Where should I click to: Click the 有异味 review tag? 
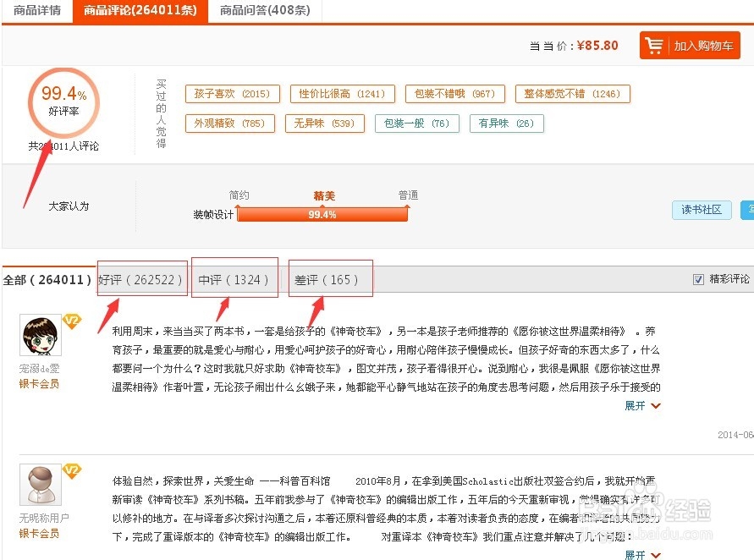coord(505,123)
